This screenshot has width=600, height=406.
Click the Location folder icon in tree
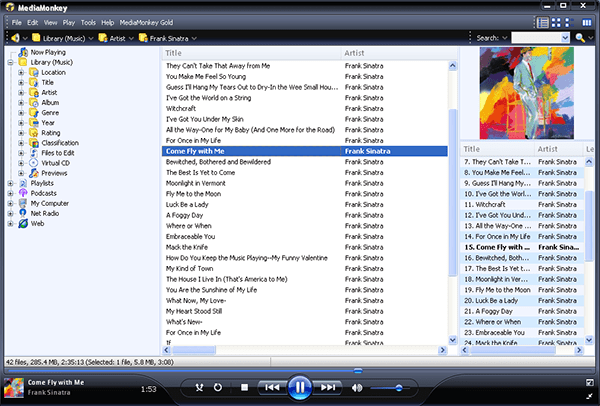(x=34, y=72)
